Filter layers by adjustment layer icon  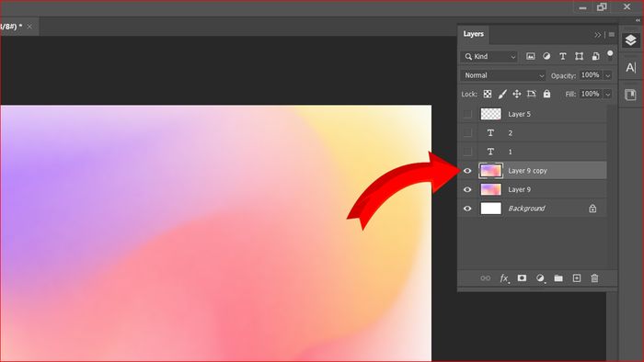pos(546,57)
